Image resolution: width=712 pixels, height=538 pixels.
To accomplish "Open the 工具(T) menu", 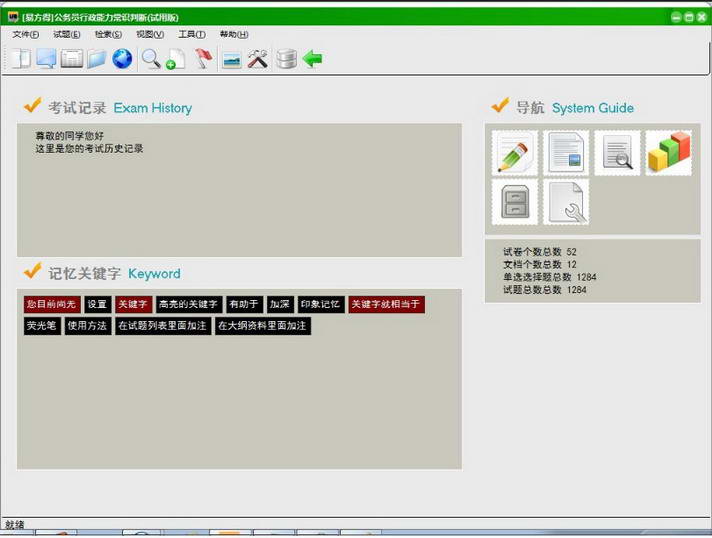I will (x=191, y=35).
